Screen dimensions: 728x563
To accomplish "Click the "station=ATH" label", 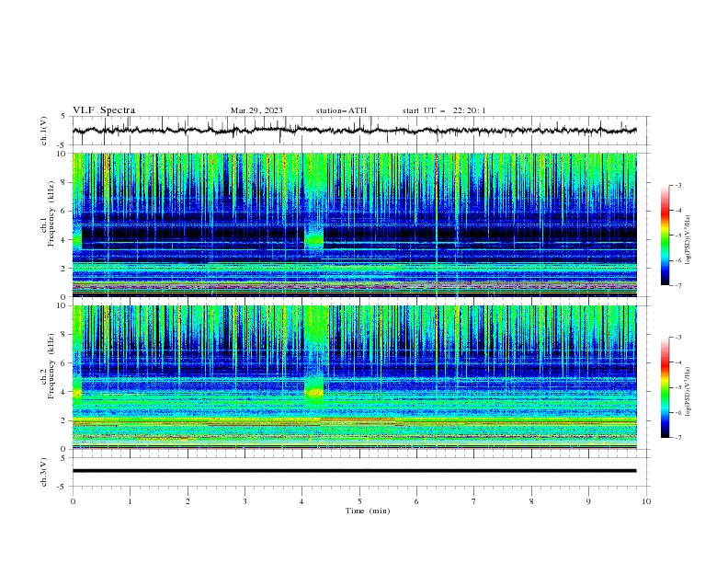I will (341, 110).
